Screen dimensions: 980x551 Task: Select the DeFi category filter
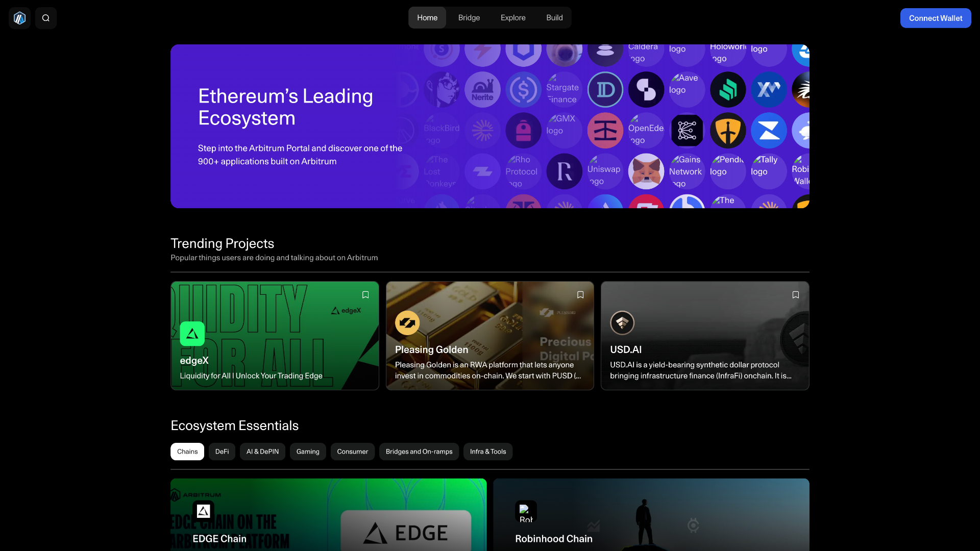point(222,452)
